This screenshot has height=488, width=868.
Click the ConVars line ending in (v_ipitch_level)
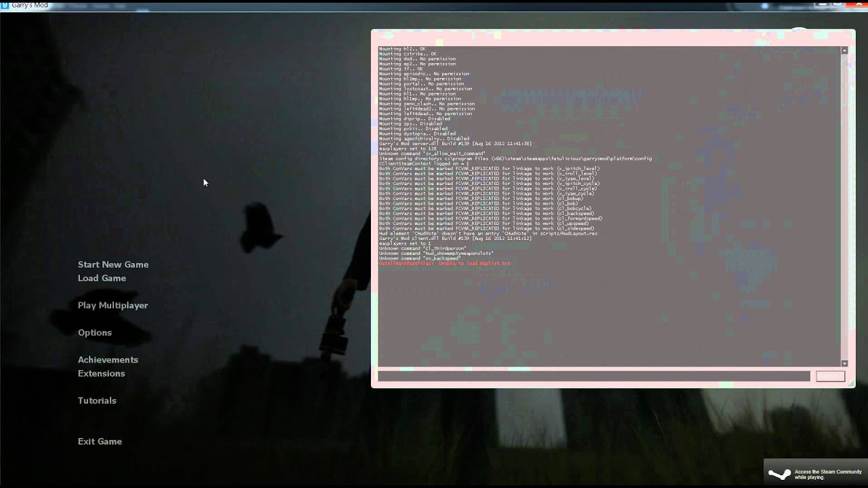pos(489,168)
